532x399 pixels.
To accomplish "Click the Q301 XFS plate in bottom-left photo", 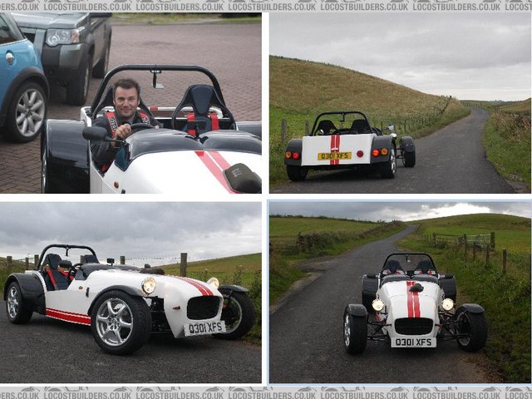I will pos(204,328).
